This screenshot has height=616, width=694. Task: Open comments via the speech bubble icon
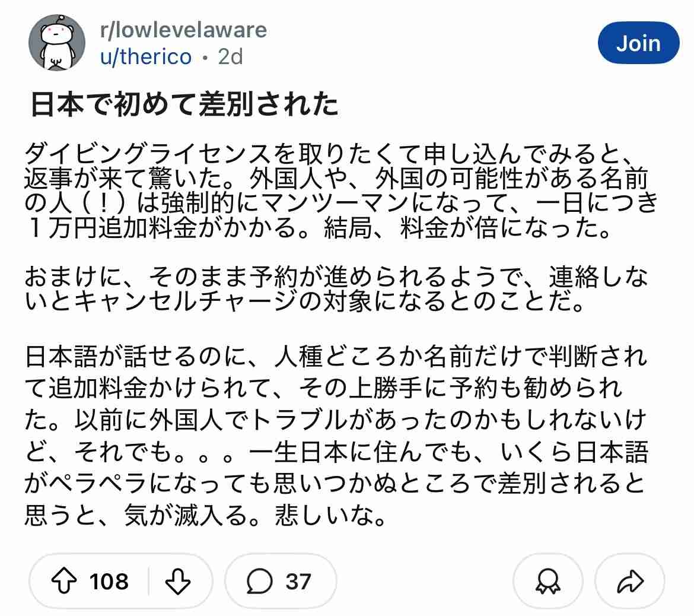(x=260, y=582)
